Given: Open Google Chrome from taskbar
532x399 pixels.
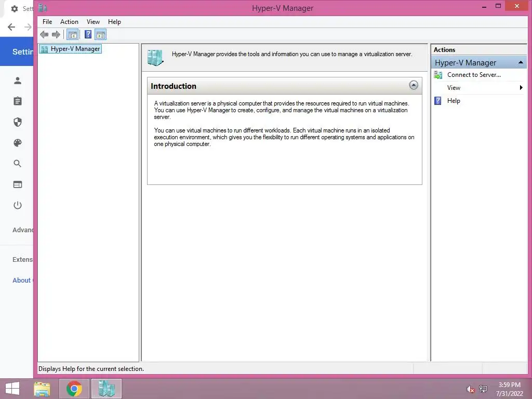Looking at the screenshot, I should tap(74, 389).
